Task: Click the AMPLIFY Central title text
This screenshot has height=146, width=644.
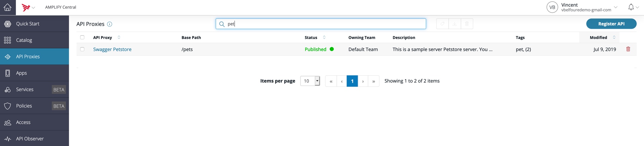Action: (61, 7)
